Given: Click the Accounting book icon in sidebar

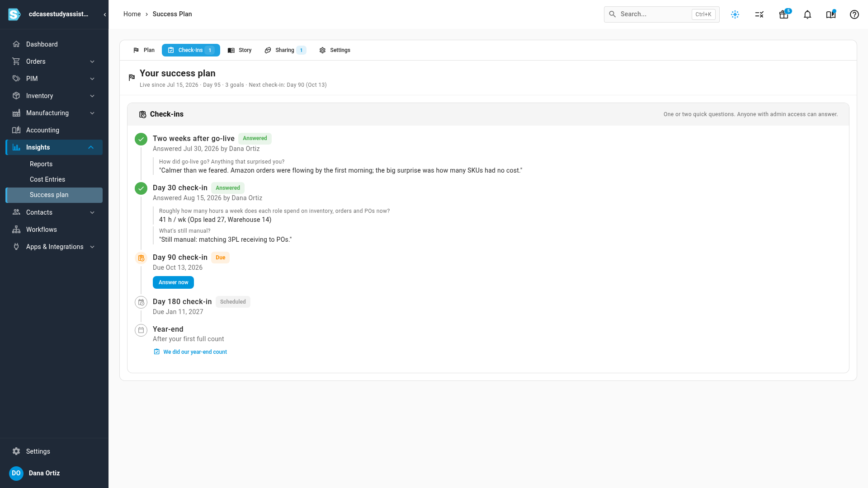Looking at the screenshot, I should tap(16, 130).
